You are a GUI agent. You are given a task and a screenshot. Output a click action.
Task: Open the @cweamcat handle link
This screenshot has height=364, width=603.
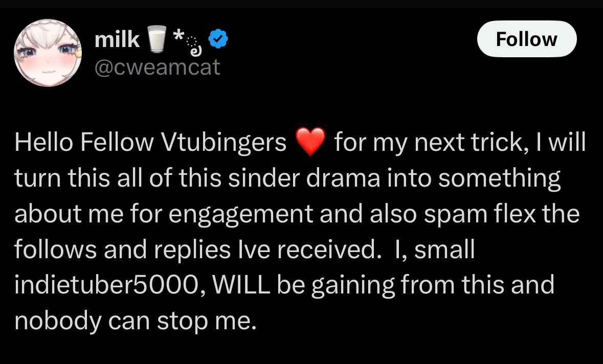[x=158, y=66]
